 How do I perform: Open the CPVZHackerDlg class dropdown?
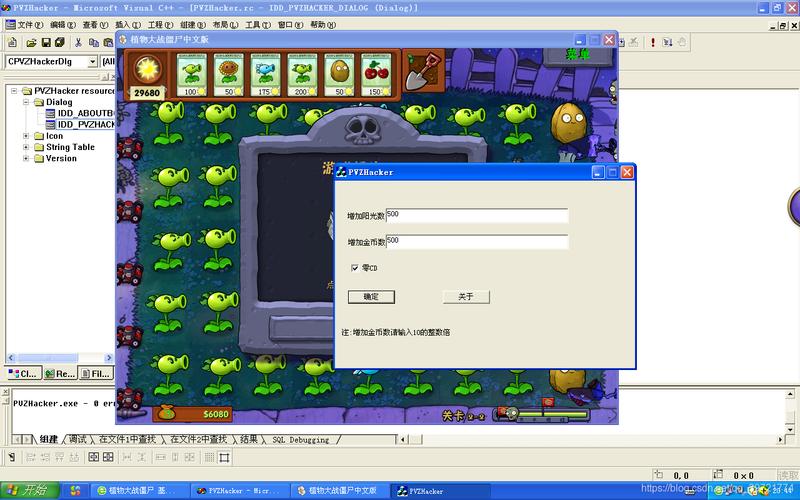[x=93, y=62]
